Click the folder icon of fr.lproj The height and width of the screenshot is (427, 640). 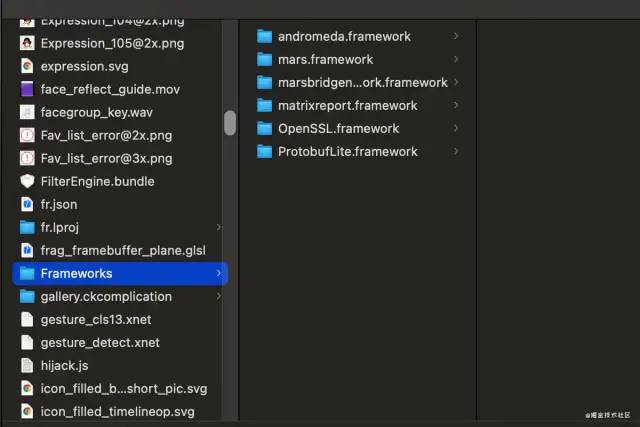click(x=27, y=227)
